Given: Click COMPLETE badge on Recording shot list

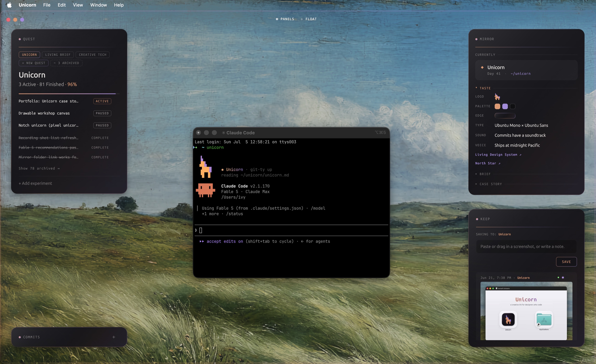Looking at the screenshot, I should click(x=100, y=138).
